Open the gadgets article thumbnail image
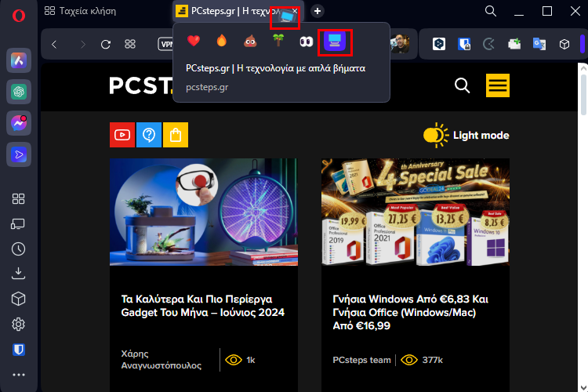 [x=204, y=212]
